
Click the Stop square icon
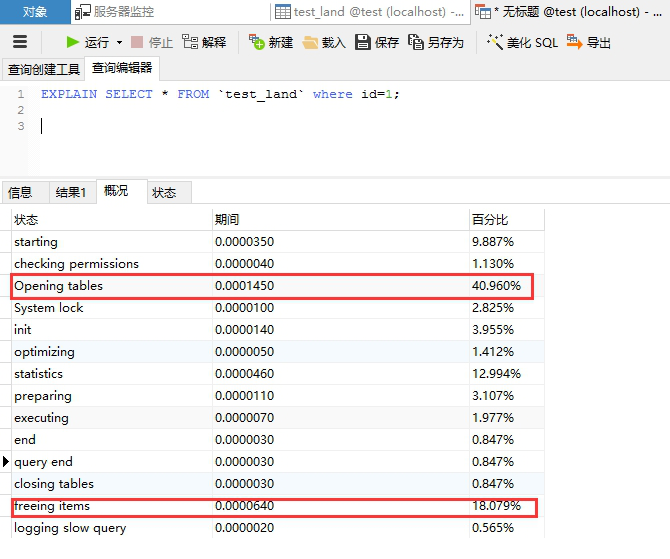[137, 42]
